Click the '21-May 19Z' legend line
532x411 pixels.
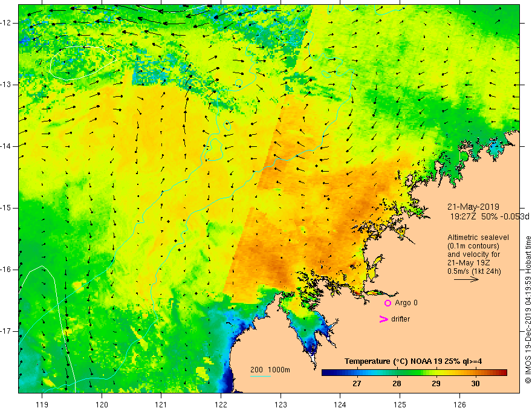point(469,263)
